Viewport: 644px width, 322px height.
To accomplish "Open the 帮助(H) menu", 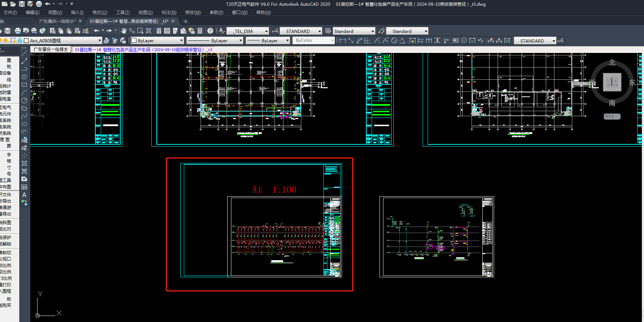I will [x=263, y=13].
